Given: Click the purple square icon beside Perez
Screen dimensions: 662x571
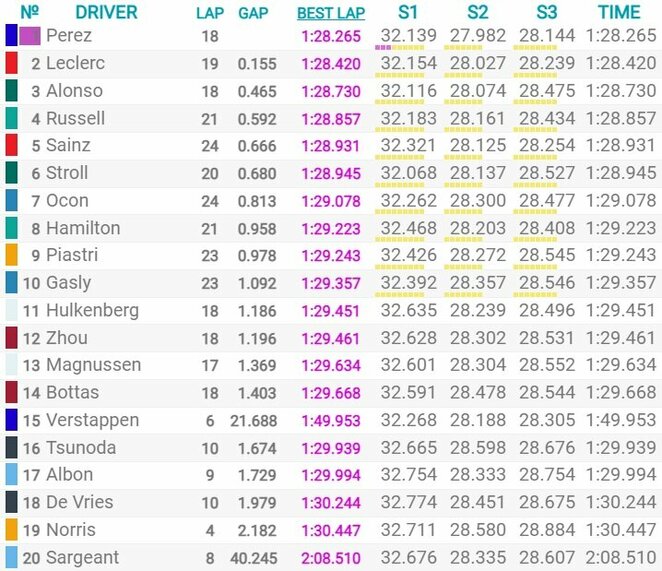Looking at the screenshot, I should click(x=30, y=35).
